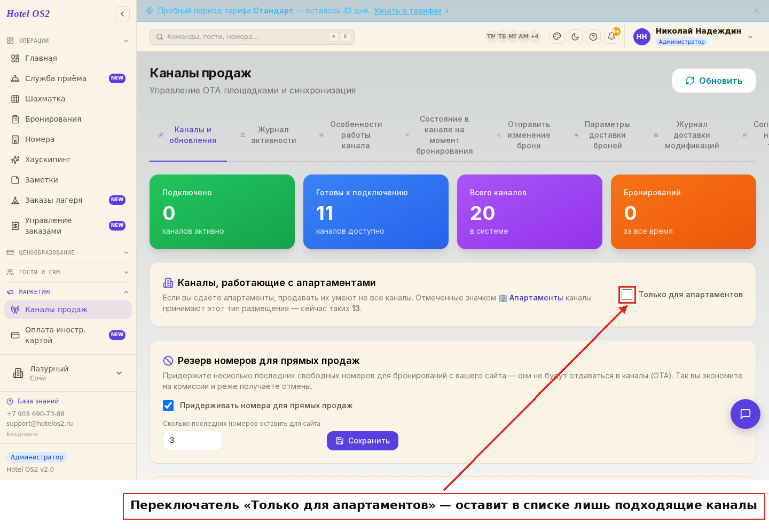
Task: Open the Параметры доставки броней tab
Action: [x=603, y=135]
